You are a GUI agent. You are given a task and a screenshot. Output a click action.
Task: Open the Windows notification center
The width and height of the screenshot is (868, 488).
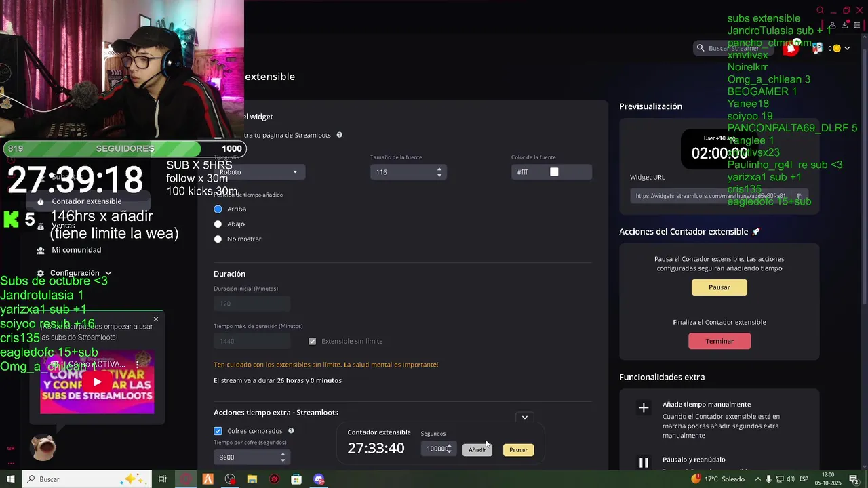point(854,479)
